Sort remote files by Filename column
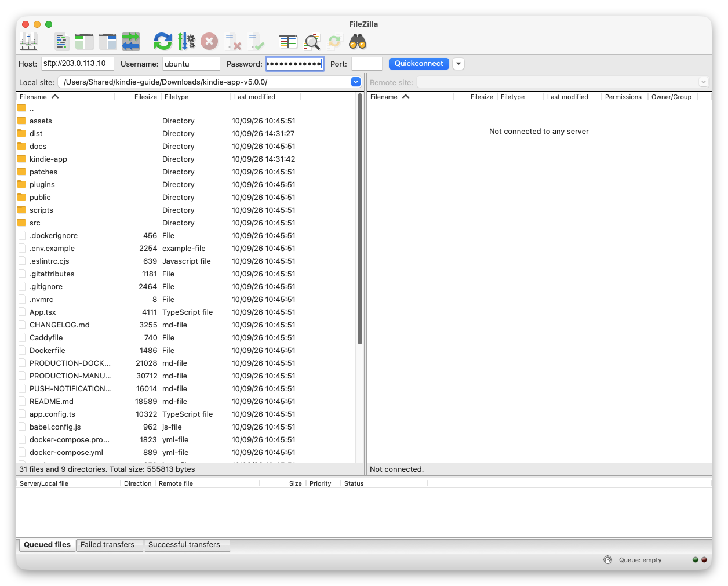Screen dimensions: 728x586 pyautogui.click(x=410, y=97)
